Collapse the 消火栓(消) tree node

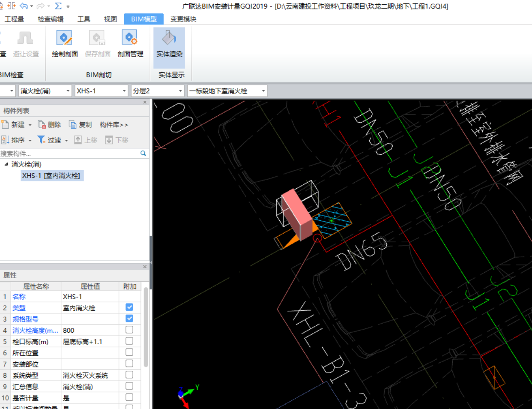tap(6, 164)
